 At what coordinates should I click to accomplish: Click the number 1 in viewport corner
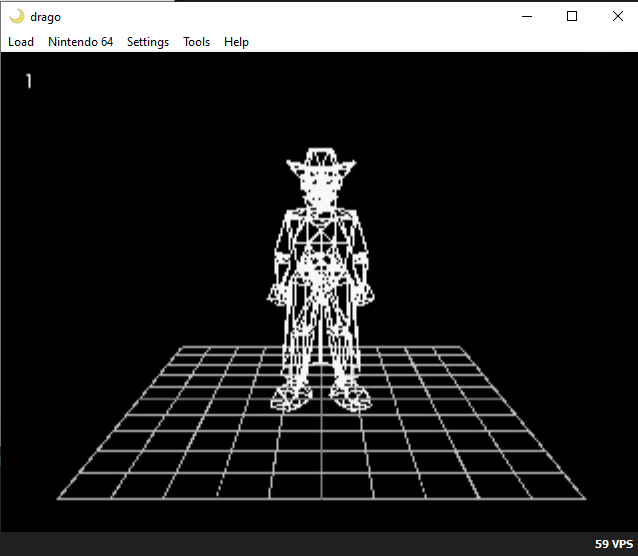pyautogui.click(x=29, y=81)
